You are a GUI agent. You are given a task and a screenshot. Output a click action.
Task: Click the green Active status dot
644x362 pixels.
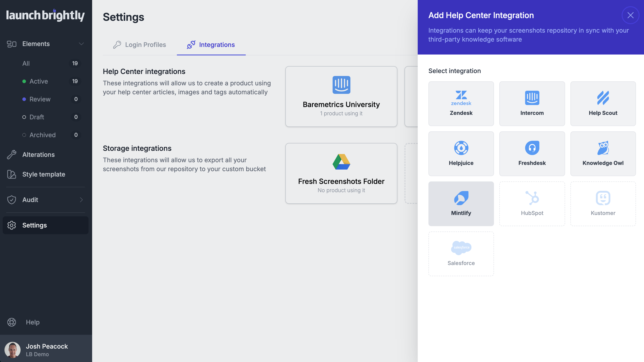[24, 81]
